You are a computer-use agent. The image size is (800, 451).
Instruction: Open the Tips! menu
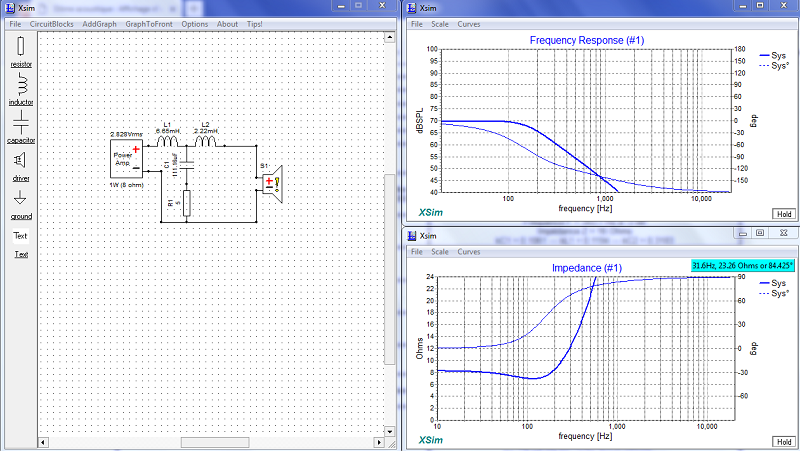coord(255,24)
